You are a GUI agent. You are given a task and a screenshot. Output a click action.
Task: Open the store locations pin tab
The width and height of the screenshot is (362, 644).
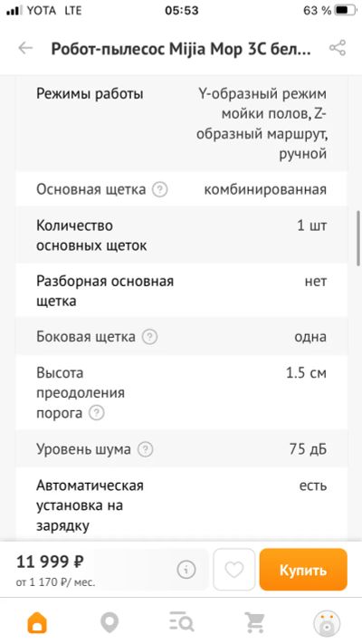coord(110,622)
